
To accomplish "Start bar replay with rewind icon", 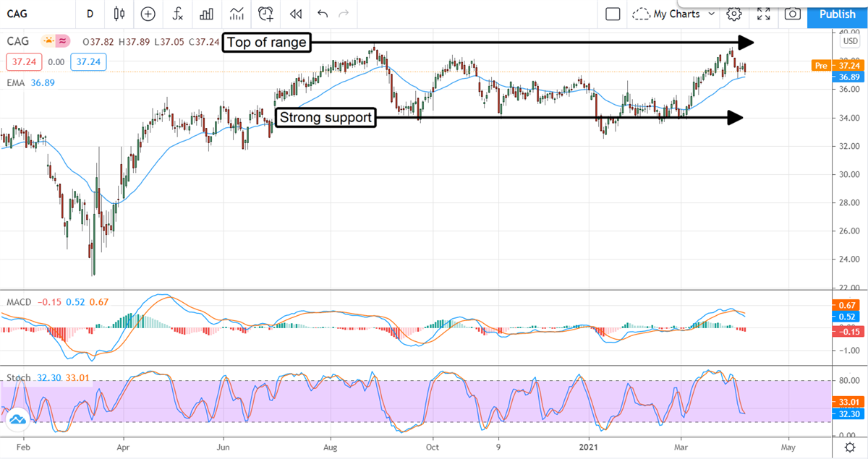I will point(295,14).
